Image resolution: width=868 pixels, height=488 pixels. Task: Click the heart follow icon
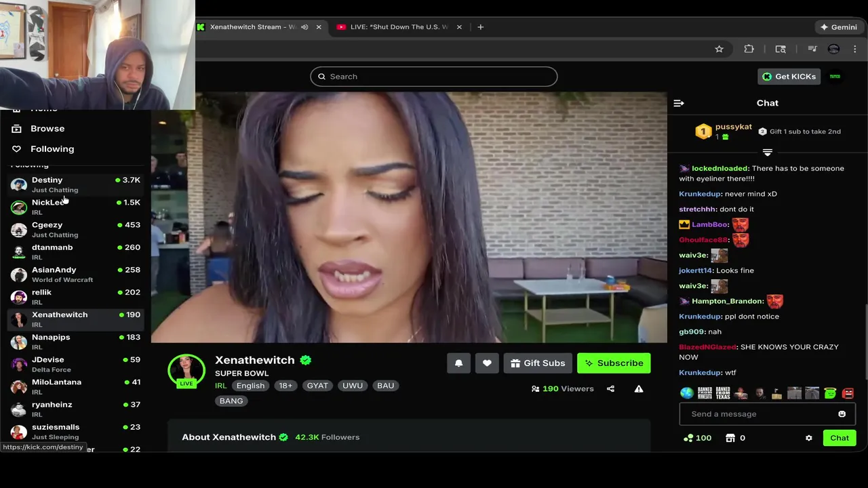[487, 363]
